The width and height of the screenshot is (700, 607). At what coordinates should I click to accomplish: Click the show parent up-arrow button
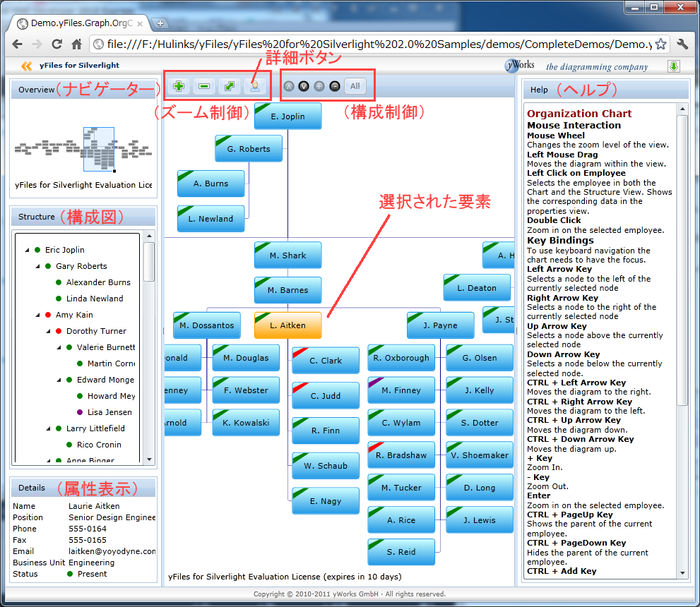click(x=289, y=87)
